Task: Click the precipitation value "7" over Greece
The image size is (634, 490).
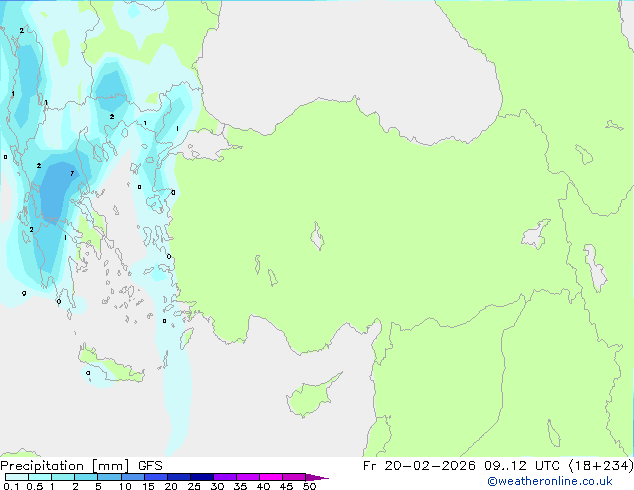Action: click(72, 173)
